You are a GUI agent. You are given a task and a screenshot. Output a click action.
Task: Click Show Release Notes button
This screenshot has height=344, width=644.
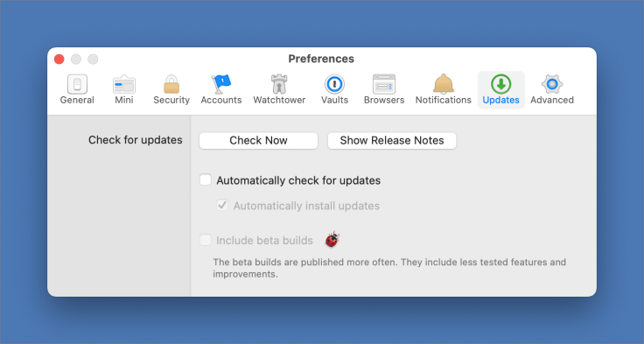[x=392, y=141]
